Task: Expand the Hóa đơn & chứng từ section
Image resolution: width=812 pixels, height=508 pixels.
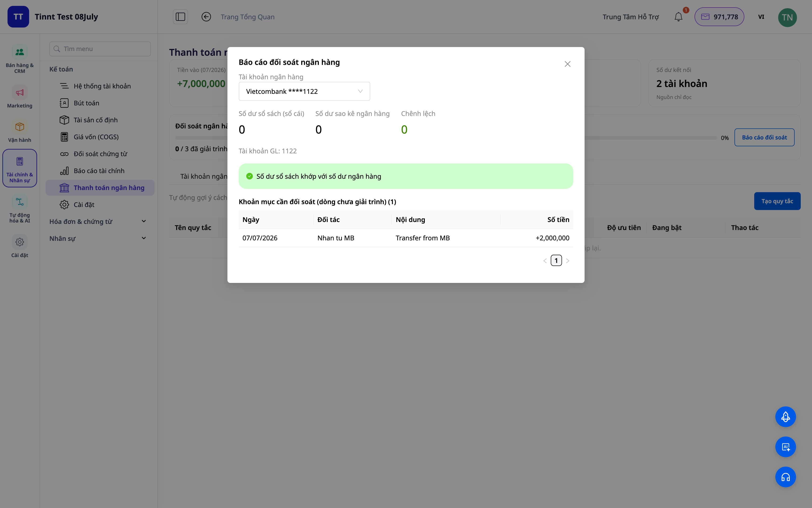Action: tap(98, 221)
